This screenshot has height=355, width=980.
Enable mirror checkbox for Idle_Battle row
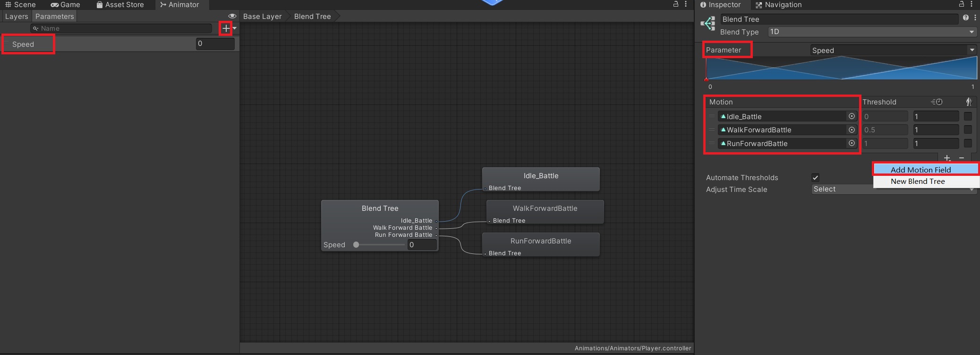coord(968,116)
